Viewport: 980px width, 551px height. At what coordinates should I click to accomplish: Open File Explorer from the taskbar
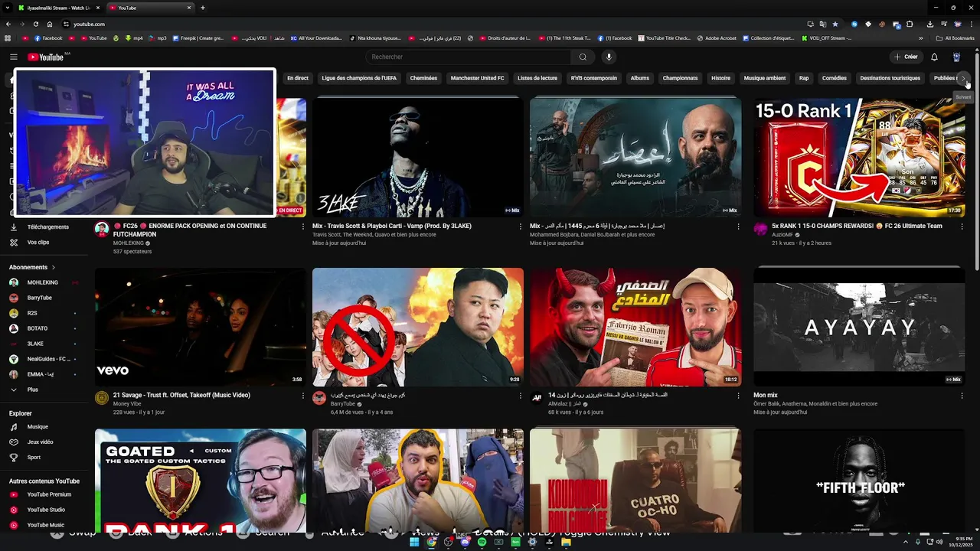[566, 542]
